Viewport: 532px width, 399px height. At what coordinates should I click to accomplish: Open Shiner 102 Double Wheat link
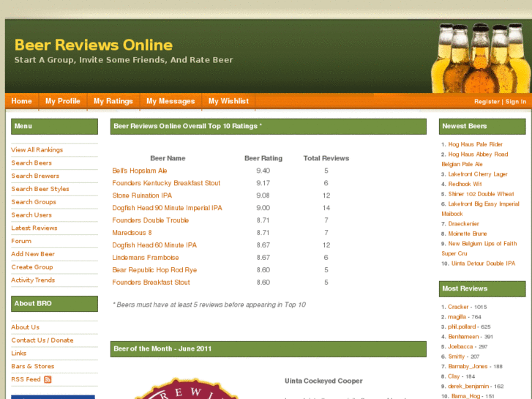pyautogui.click(x=481, y=194)
